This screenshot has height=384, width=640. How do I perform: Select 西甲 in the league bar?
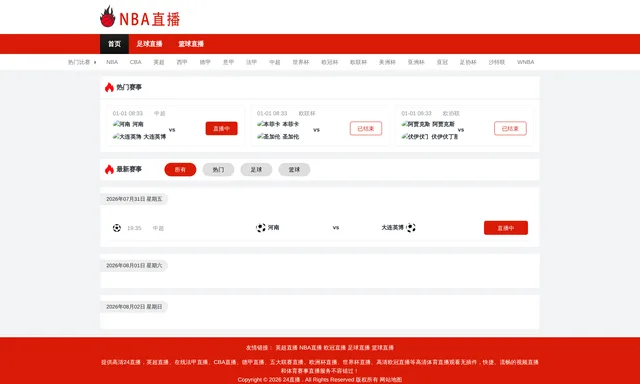point(182,62)
